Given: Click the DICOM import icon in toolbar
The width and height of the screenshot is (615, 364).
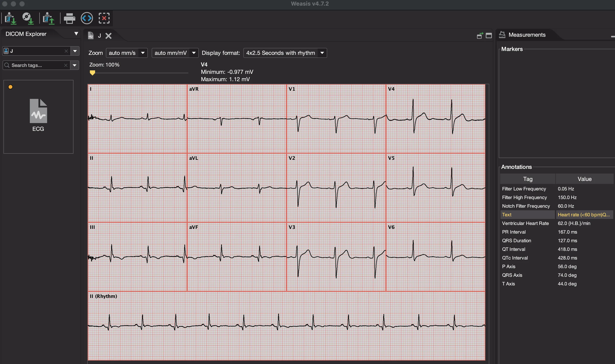Looking at the screenshot, I should click(x=10, y=18).
